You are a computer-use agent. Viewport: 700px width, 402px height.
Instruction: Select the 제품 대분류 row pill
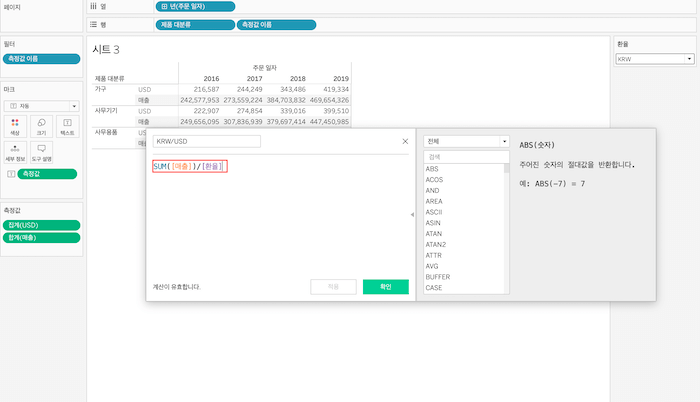[x=195, y=25]
